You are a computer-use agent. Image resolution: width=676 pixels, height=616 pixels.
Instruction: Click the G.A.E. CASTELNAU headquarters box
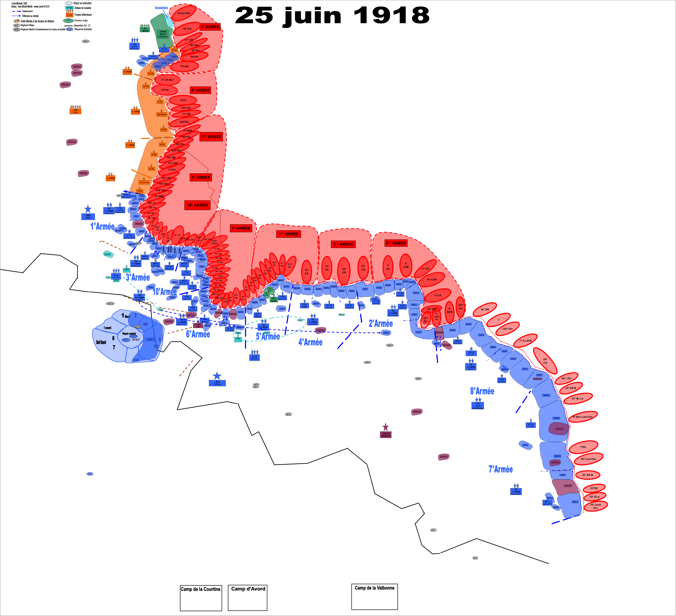point(478,406)
